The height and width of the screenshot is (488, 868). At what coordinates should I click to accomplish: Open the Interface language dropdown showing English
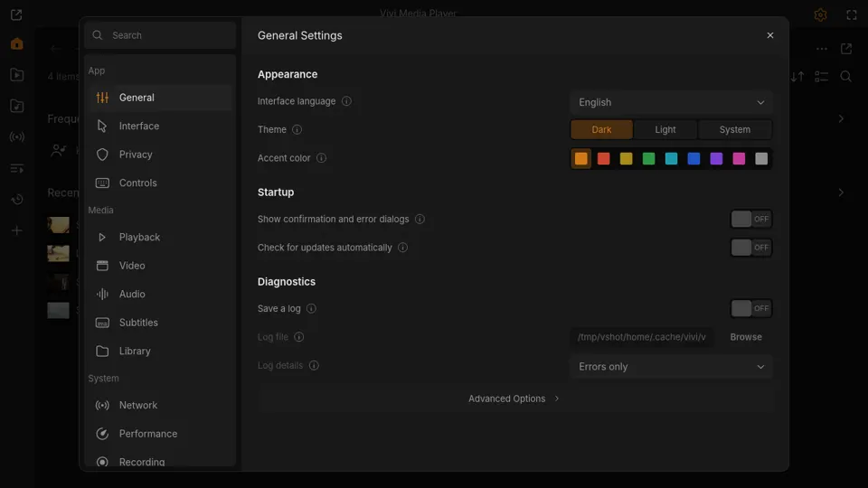(x=671, y=102)
